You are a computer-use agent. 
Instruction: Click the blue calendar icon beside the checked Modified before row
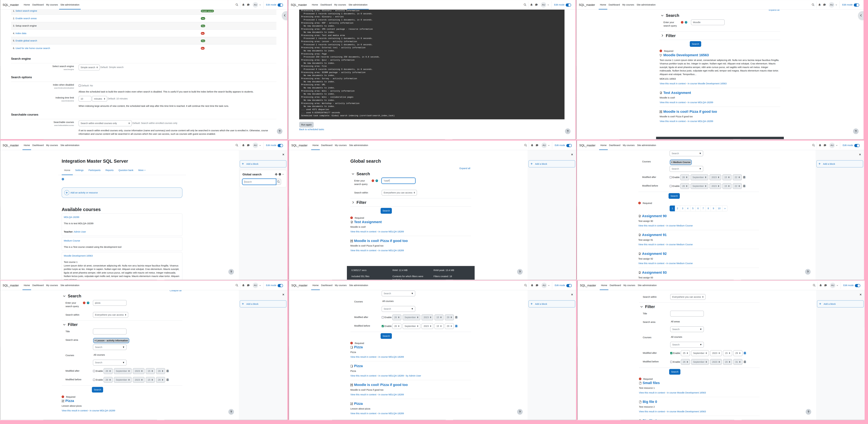click(456, 326)
